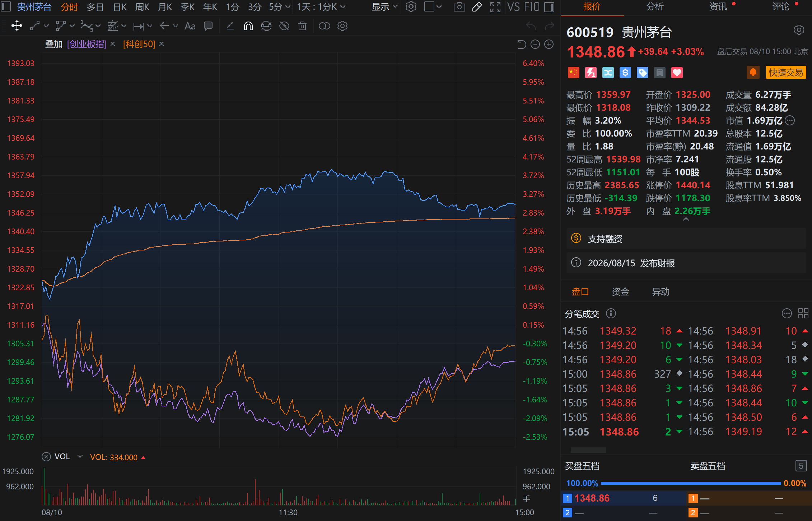Reset chart zoom with the rotate icon
Viewport: 812px width, 521px height.
point(522,44)
